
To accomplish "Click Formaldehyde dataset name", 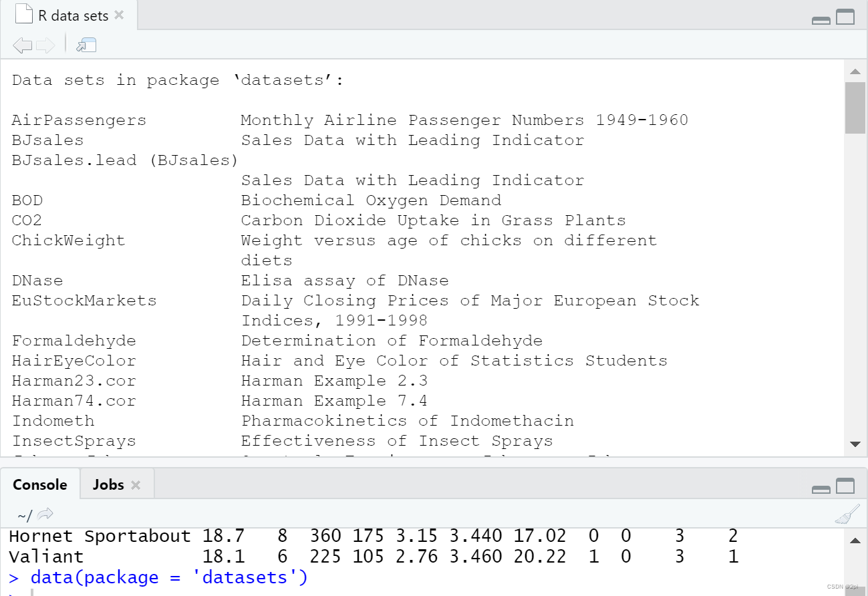I will (x=74, y=341).
